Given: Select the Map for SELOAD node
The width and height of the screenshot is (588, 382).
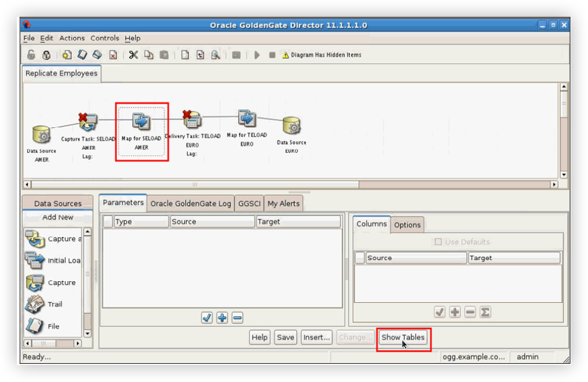Looking at the screenshot, I should [141, 121].
